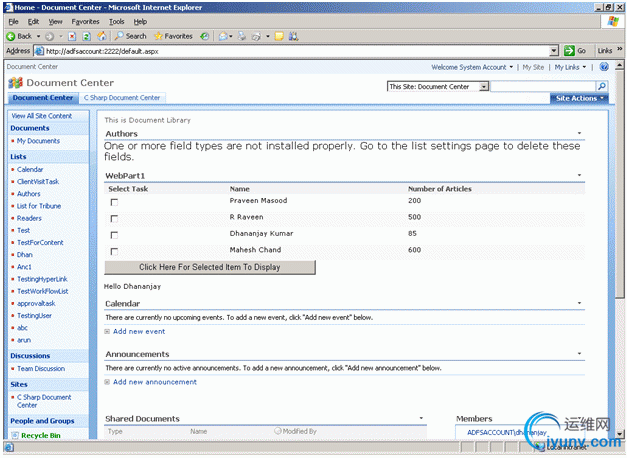Open the Authors web part menu arrow

pyautogui.click(x=579, y=133)
